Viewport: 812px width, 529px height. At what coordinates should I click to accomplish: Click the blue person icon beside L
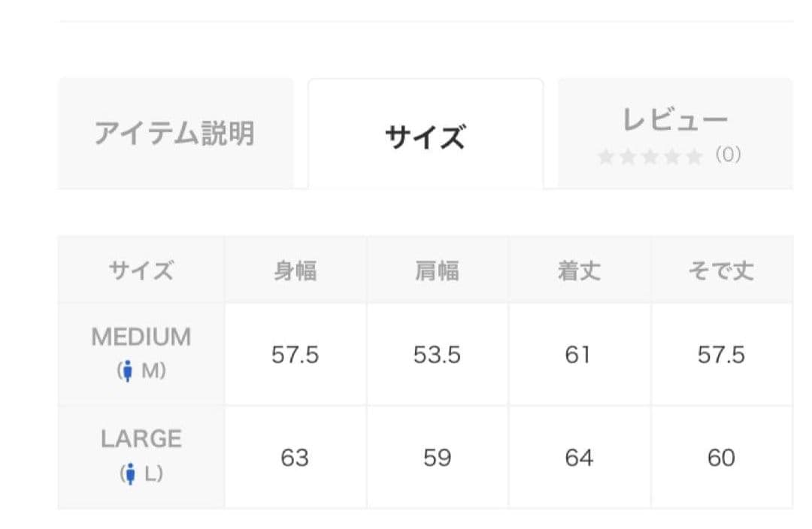point(130,473)
